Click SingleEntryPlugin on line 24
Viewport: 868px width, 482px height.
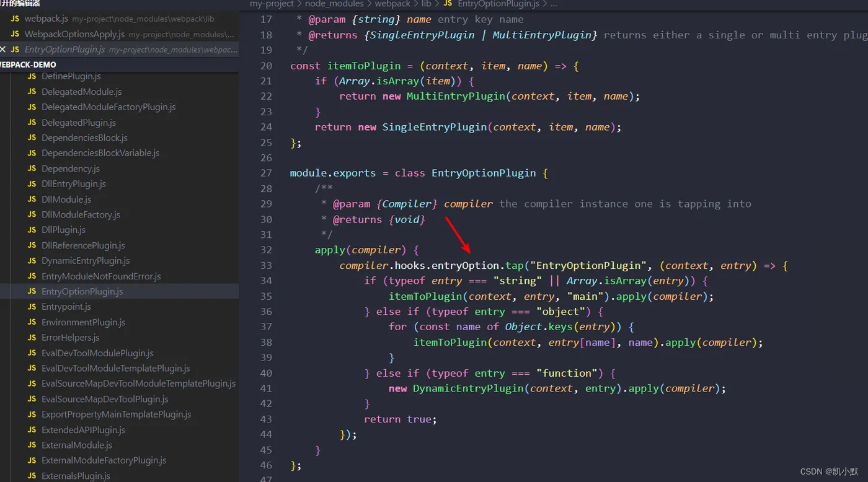(435, 127)
